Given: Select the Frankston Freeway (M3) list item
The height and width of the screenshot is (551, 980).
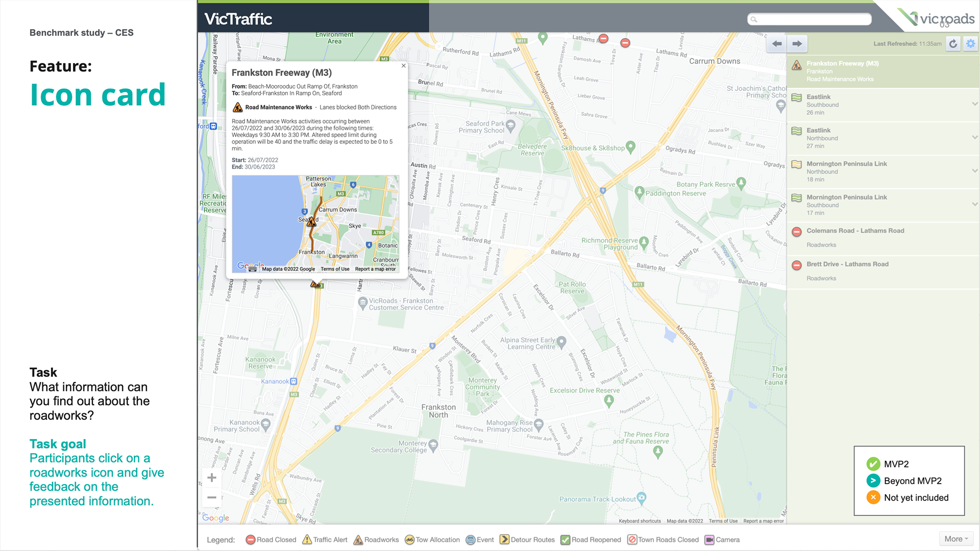Looking at the screenshot, I should [x=883, y=71].
